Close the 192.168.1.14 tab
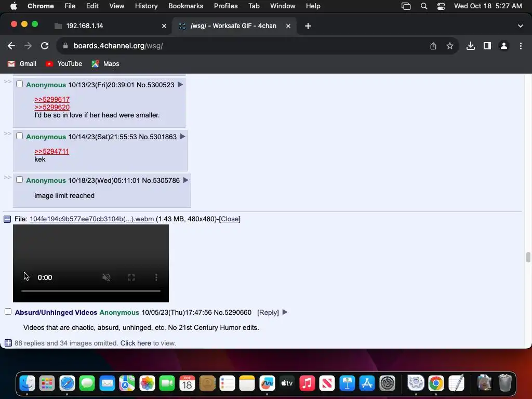The height and width of the screenshot is (399, 532). [x=164, y=26]
